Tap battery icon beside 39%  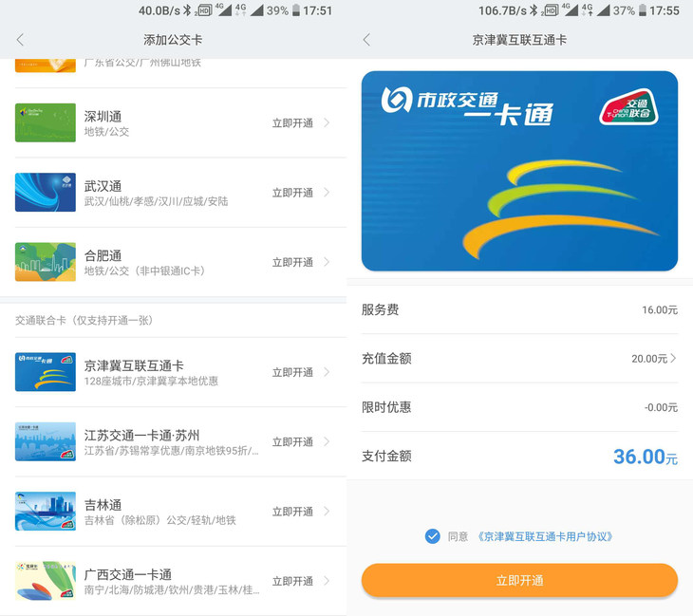tap(296, 10)
